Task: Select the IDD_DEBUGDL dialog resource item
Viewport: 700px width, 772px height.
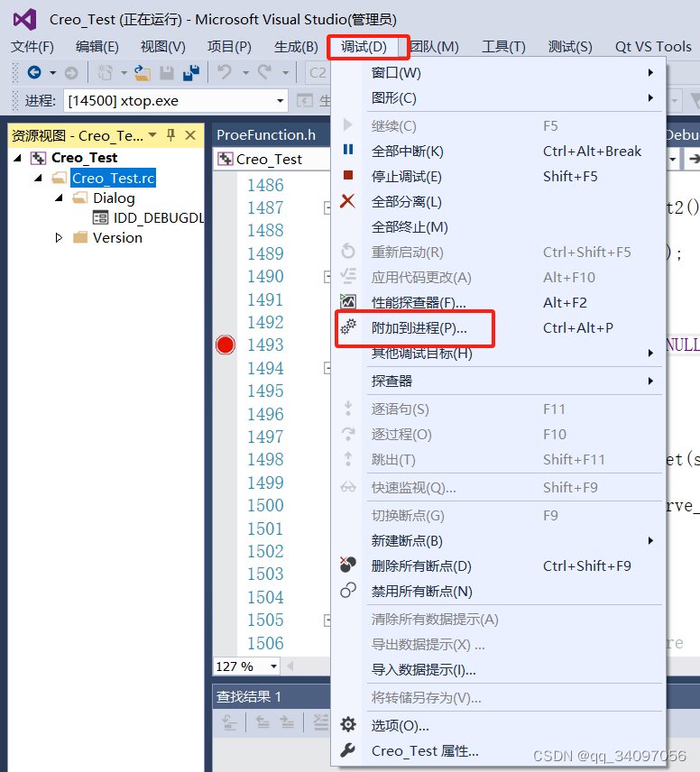Action: tap(158, 217)
